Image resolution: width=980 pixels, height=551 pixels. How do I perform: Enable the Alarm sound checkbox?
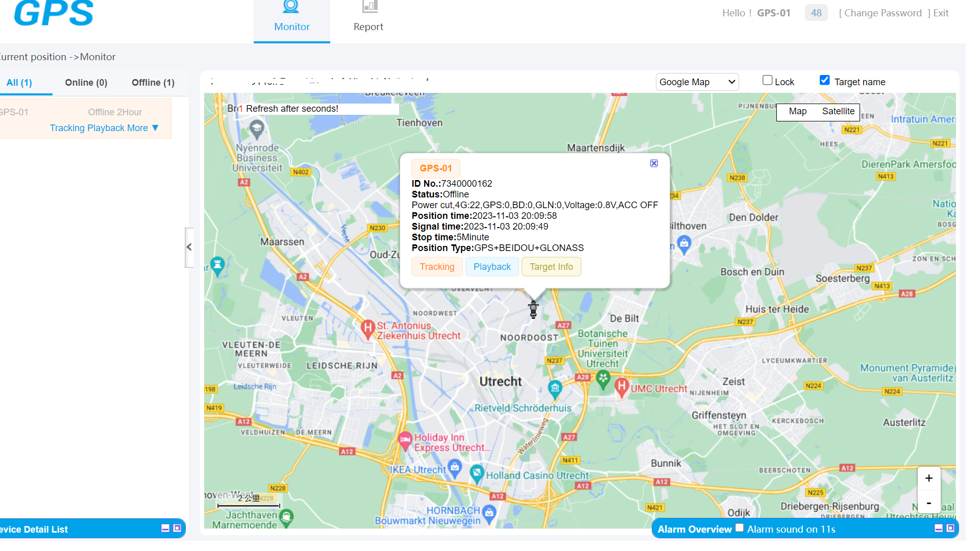coord(739,528)
